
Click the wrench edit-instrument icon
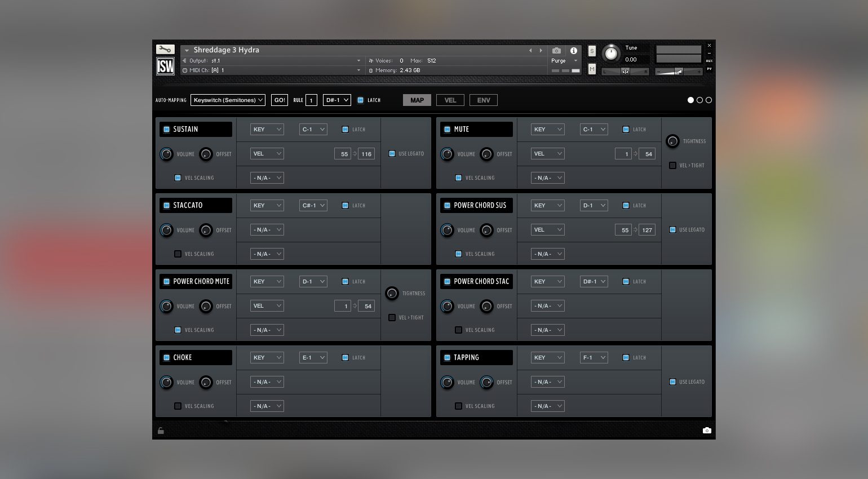[165, 50]
